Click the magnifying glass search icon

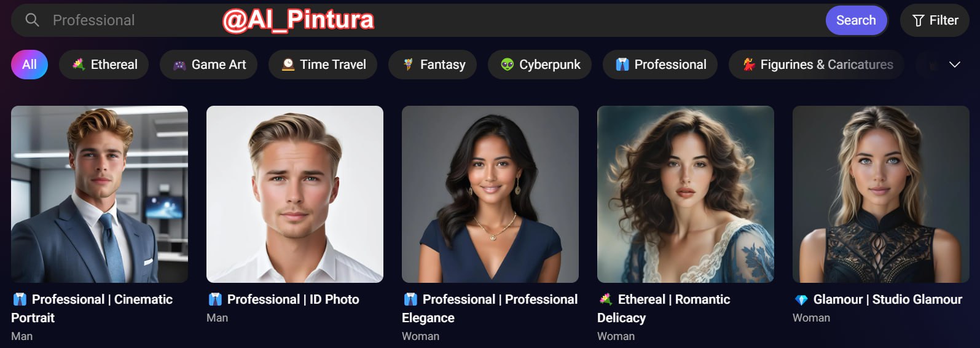(32, 20)
